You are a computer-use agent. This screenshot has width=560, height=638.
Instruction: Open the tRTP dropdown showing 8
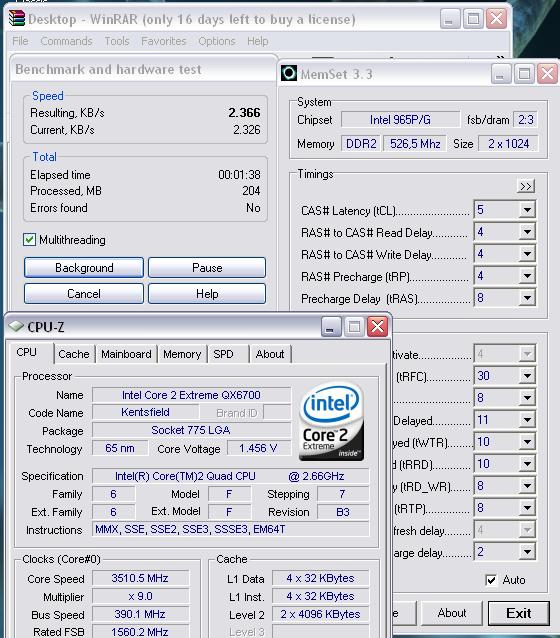(x=527, y=508)
